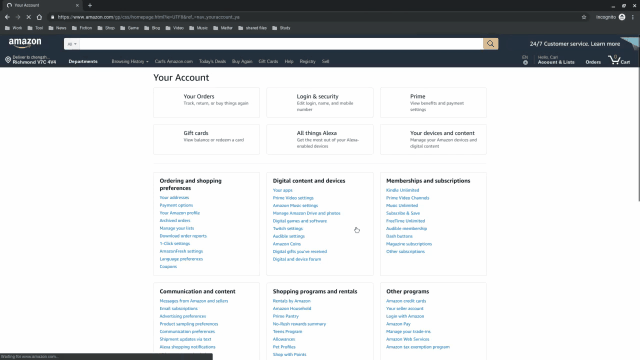This screenshot has height=360, width=640.
Task: Open the Game bookmark folder
Action: tap(129, 28)
